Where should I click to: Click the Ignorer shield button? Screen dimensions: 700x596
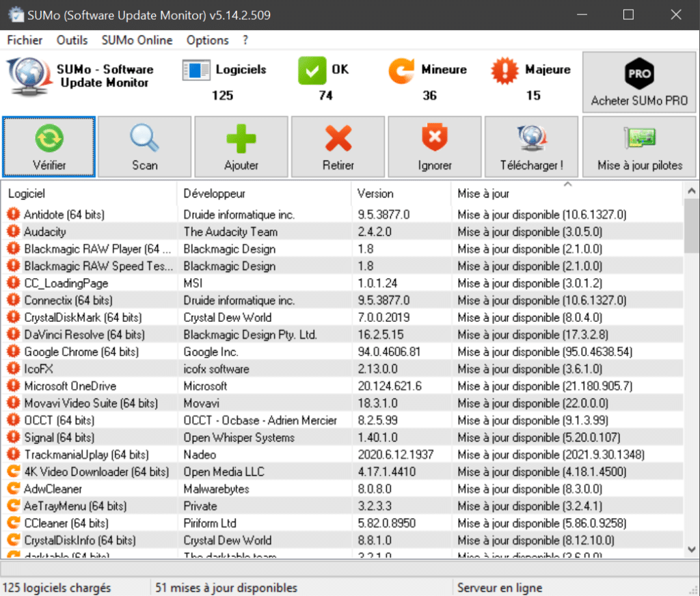tap(435, 147)
